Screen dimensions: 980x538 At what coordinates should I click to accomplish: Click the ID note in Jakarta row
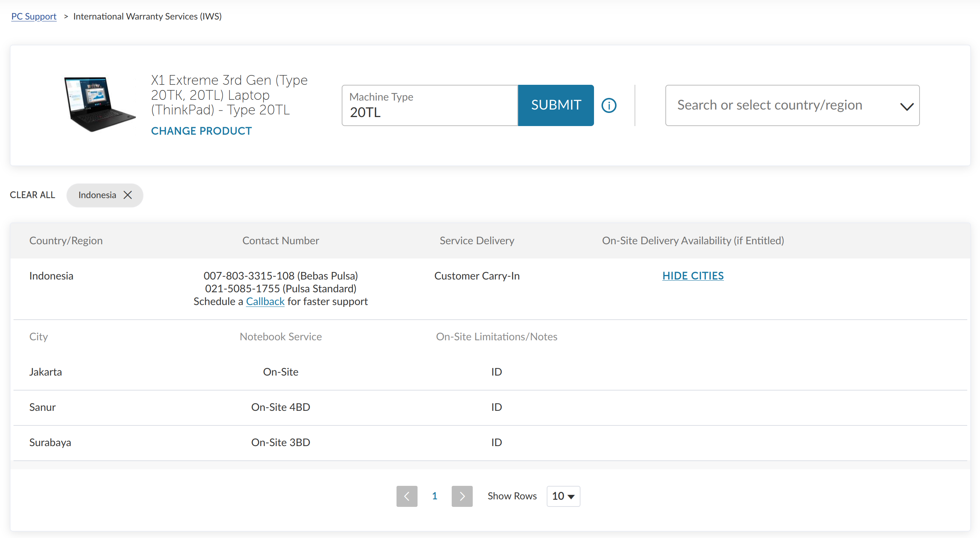click(x=496, y=372)
